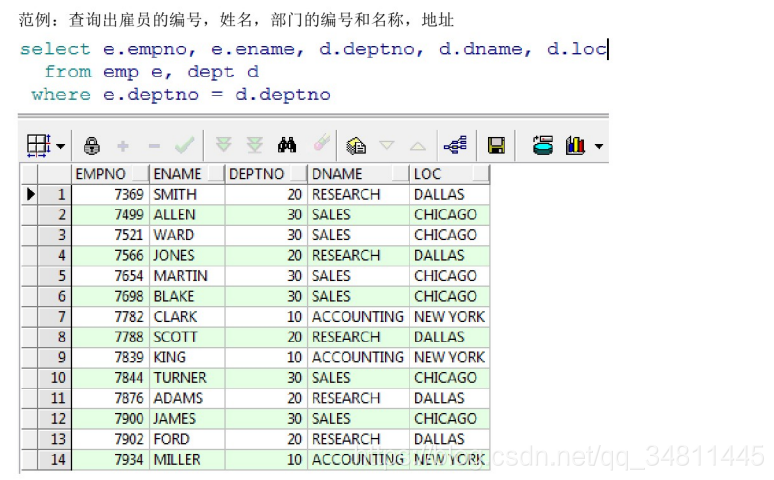Click the linked query tree icon

coord(455,145)
